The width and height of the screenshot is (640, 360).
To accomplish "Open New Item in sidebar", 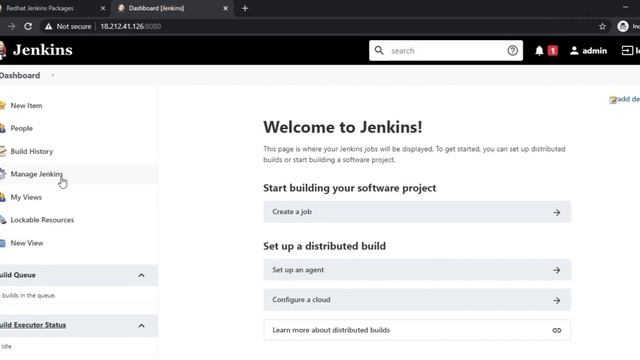I will click(26, 106).
